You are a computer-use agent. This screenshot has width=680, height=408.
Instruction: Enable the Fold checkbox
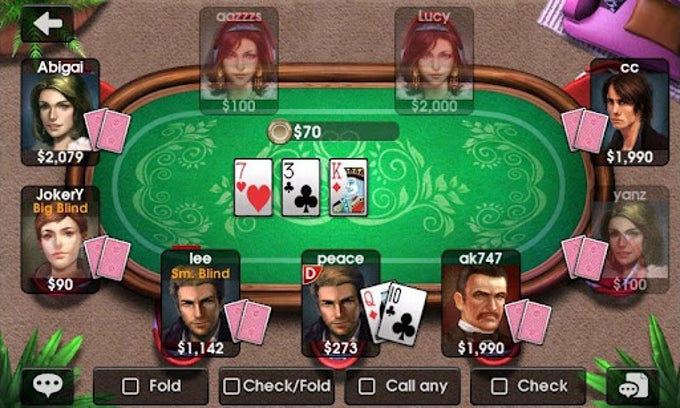coord(131,386)
